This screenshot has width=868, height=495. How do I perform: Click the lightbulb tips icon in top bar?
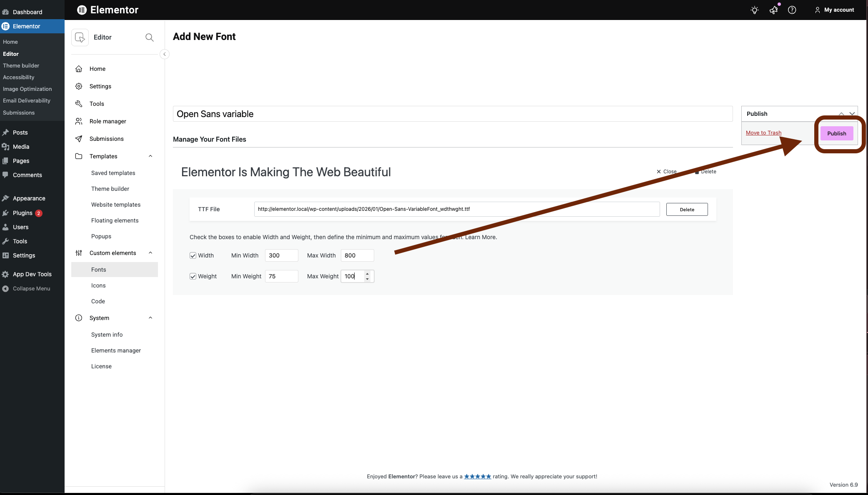tap(754, 10)
